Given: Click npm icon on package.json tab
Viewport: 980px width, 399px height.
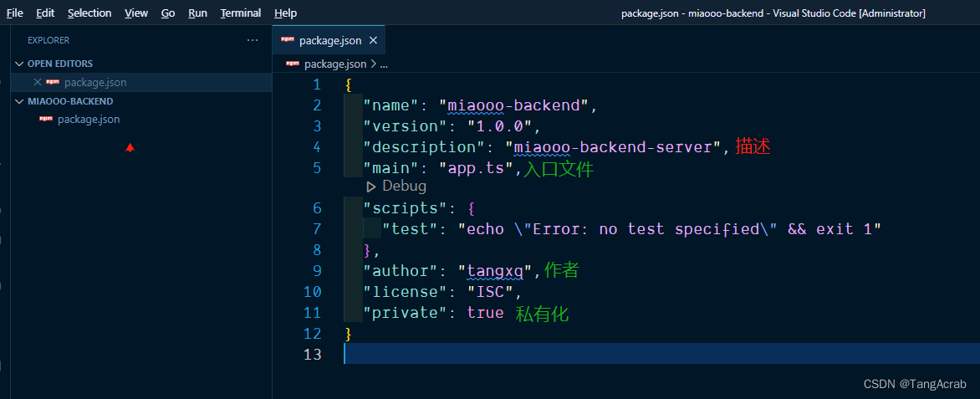Looking at the screenshot, I should point(288,40).
